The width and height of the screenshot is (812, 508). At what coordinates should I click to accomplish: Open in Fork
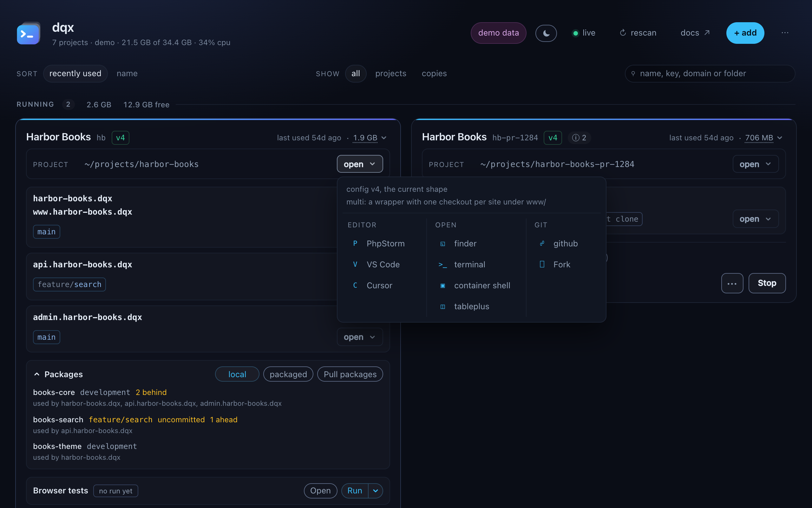point(562,264)
